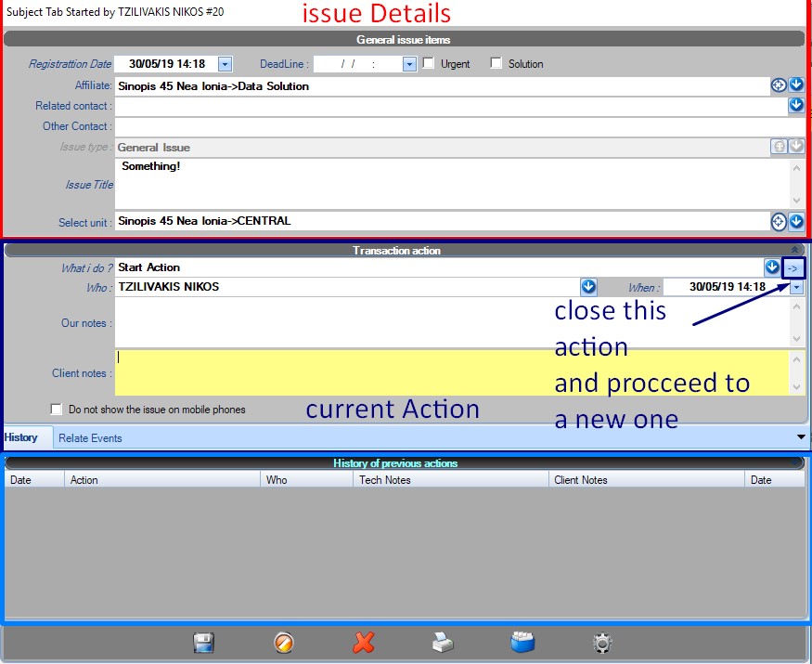Open settings with the gear icon
Image resolution: width=812 pixels, height=664 pixels.
click(603, 643)
